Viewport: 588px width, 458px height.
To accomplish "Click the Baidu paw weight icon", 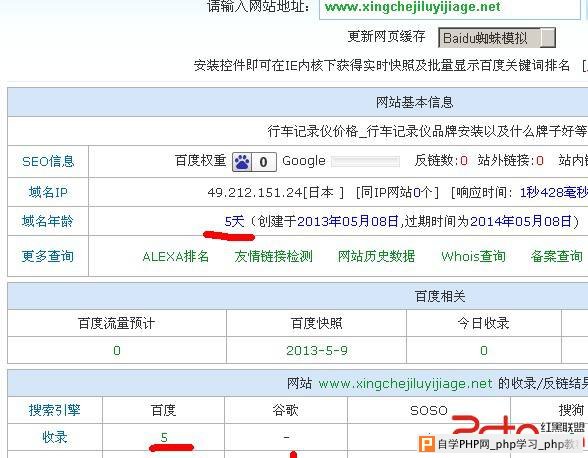I will 242,162.
